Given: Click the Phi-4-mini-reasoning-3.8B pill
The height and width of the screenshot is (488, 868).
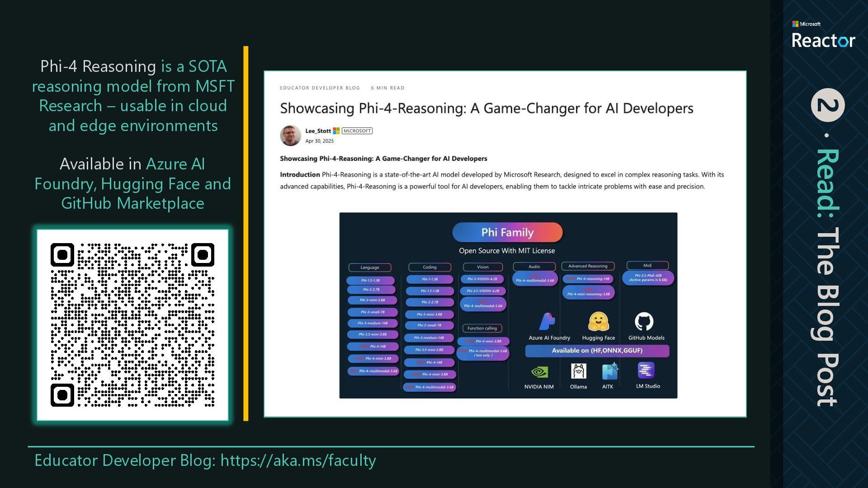Looking at the screenshot, I should point(588,292).
